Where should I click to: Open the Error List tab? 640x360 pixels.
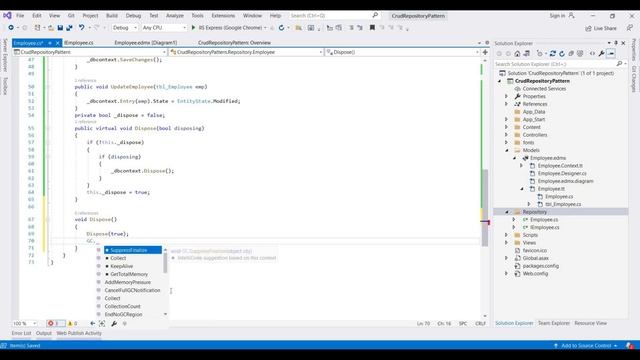[21, 333]
